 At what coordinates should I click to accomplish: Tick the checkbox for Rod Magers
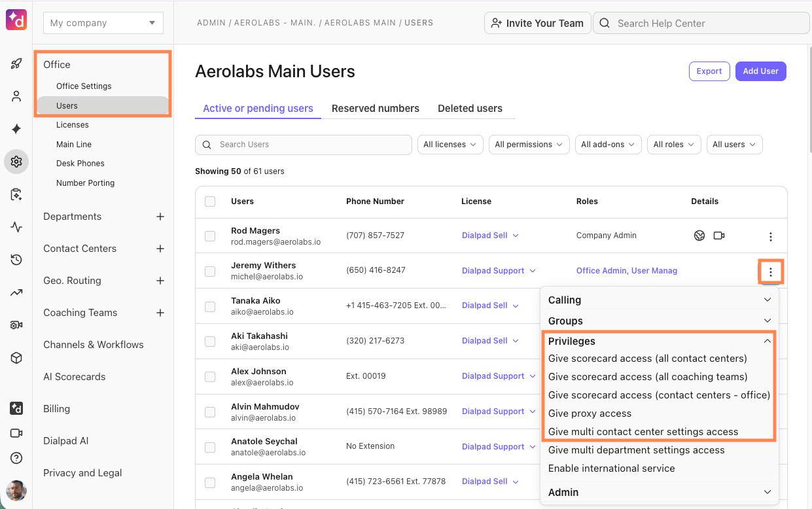pos(210,236)
